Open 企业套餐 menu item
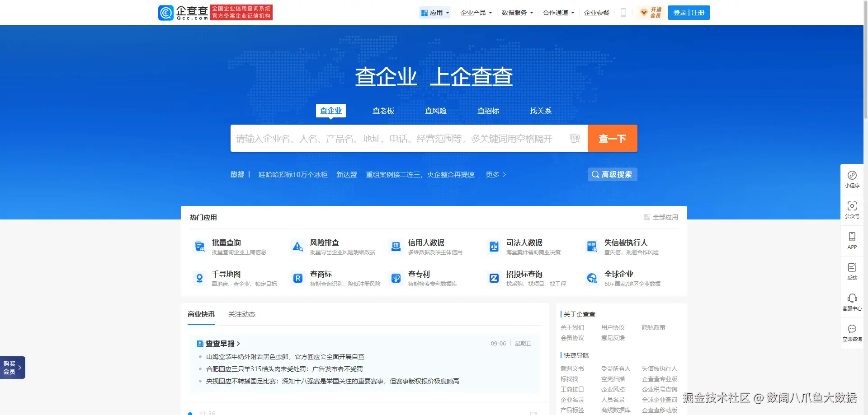The width and height of the screenshot is (868, 415). [597, 13]
